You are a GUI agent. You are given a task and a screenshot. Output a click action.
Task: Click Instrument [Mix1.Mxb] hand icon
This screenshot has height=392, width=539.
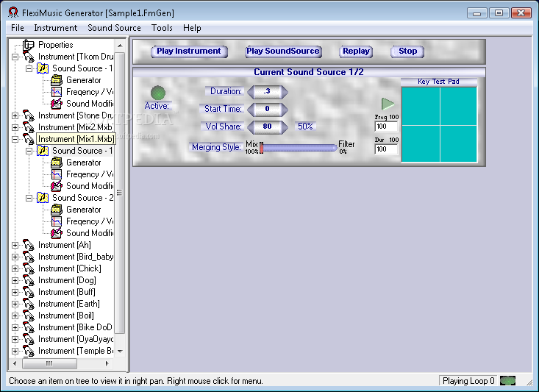(x=29, y=139)
